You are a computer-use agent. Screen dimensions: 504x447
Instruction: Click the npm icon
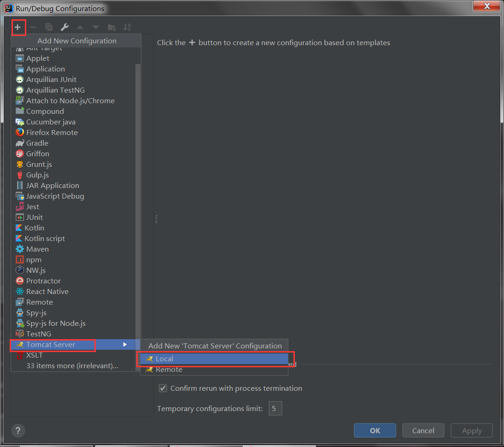click(20, 260)
